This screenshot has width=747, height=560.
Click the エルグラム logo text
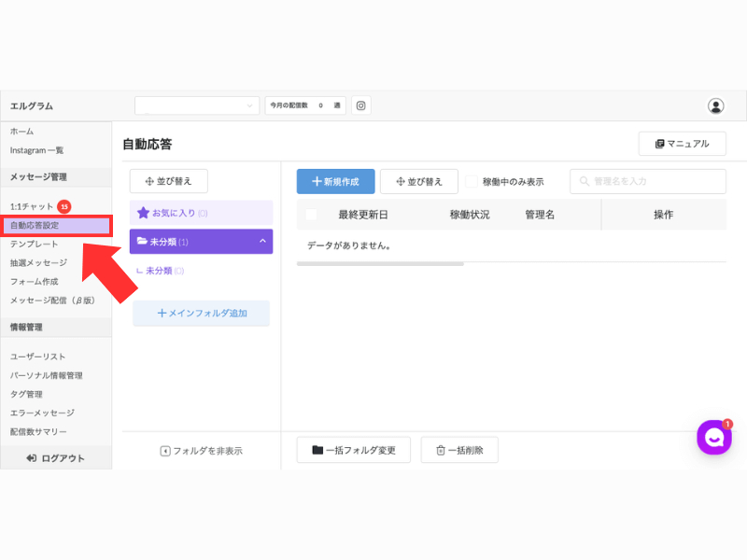tap(32, 106)
